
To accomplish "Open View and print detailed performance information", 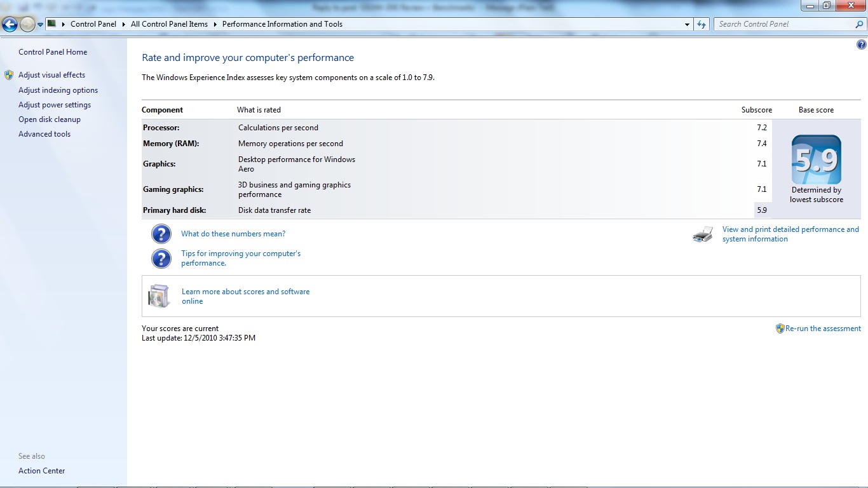I will 790,234.
